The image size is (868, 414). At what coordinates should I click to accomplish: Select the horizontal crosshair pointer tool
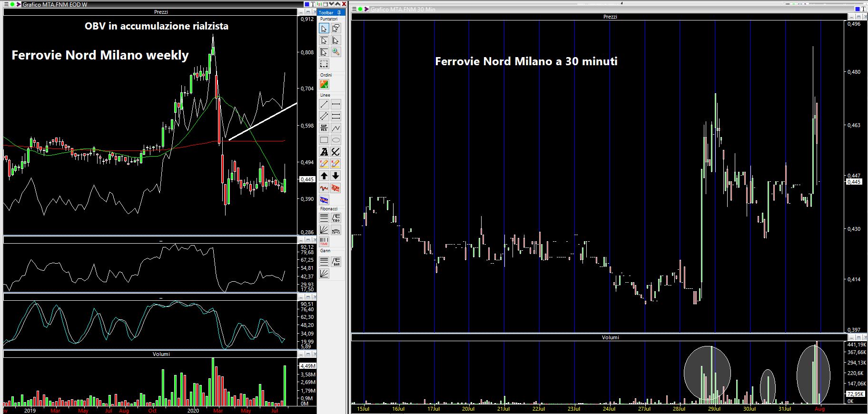324,40
